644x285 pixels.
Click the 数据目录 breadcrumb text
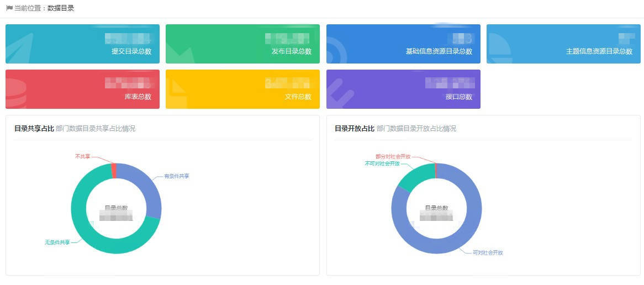[x=61, y=8]
